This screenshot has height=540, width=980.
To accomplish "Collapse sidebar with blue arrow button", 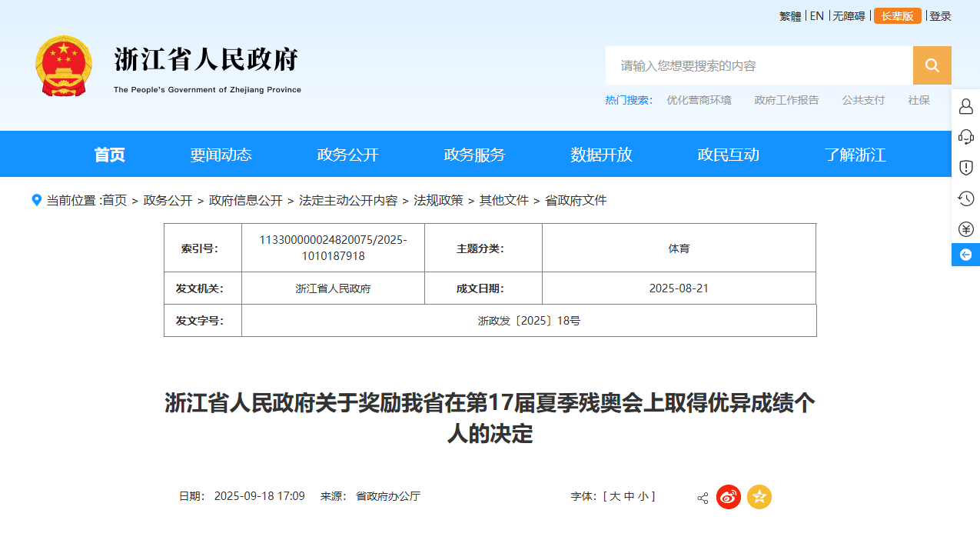I will (965, 255).
